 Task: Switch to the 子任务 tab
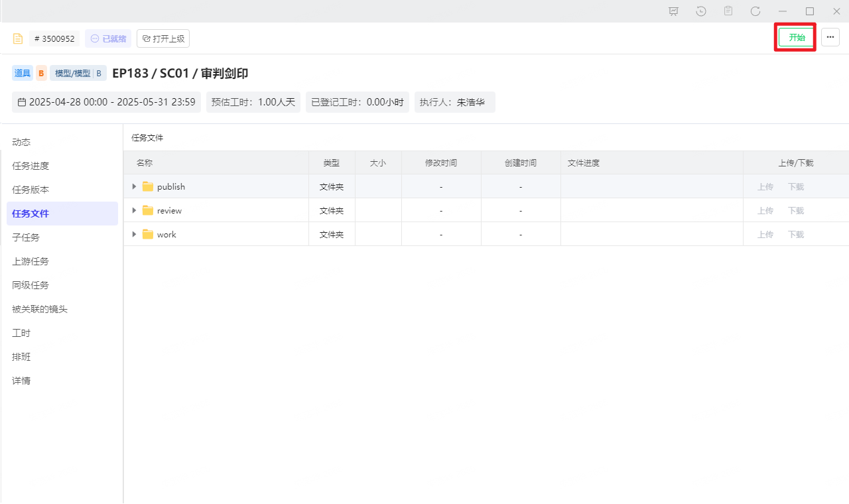tap(26, 237)
